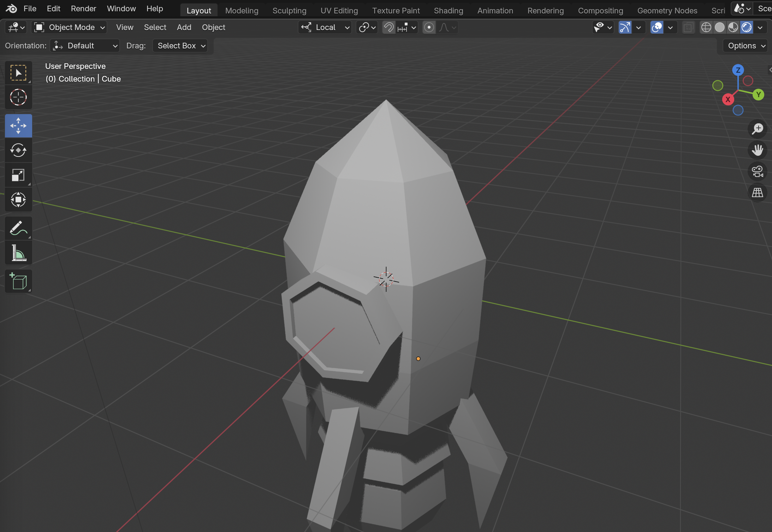Switch perspective/orthographic grid icon
772x532 pixels.
point(758,193)
